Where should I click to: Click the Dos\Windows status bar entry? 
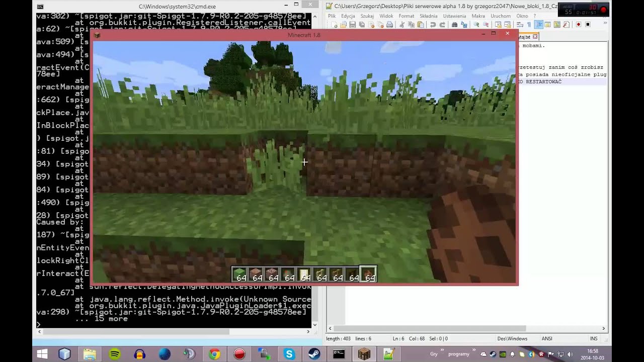click(x=512, y=339)
